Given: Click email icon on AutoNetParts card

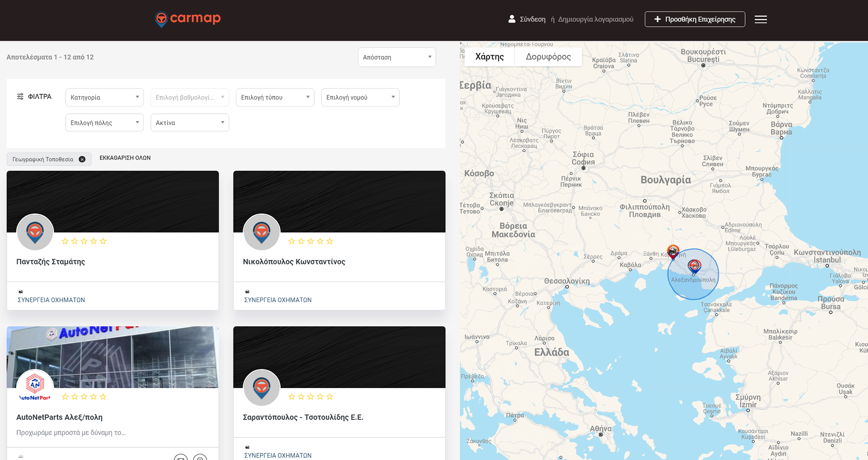Looking at the screenshot, I should (181, 457).
